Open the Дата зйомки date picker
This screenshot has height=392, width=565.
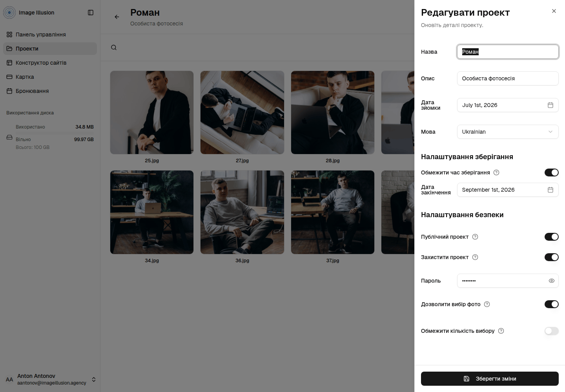click(508, 105)
